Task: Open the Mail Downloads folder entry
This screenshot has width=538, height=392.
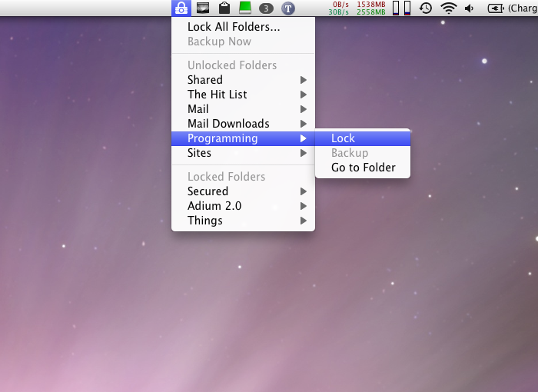Action: (244, 124)
